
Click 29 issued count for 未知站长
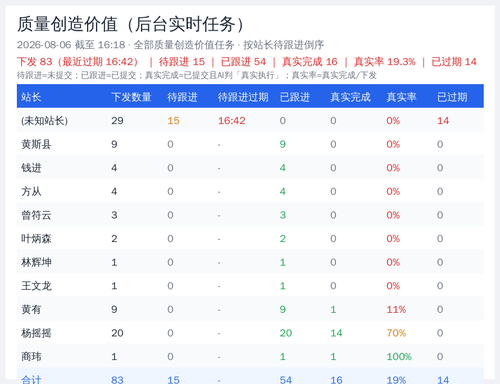117,121
